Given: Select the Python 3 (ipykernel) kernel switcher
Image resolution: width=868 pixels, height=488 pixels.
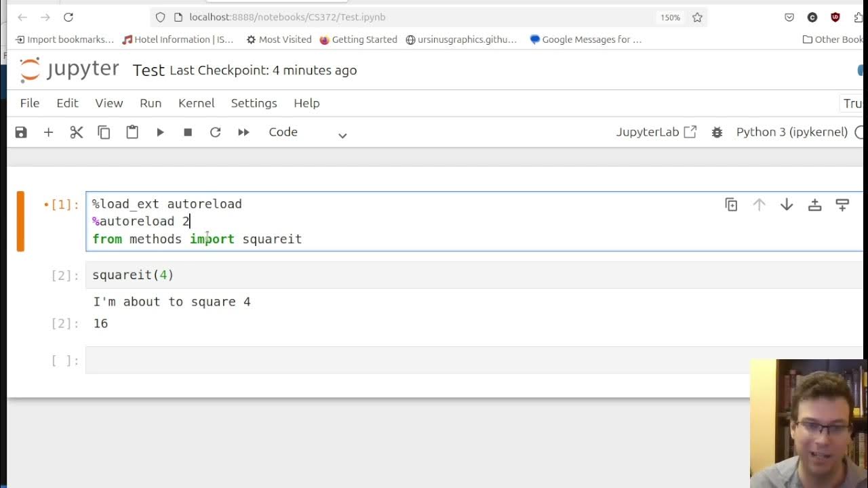Looking at the screenshot, I should [791, 132].
